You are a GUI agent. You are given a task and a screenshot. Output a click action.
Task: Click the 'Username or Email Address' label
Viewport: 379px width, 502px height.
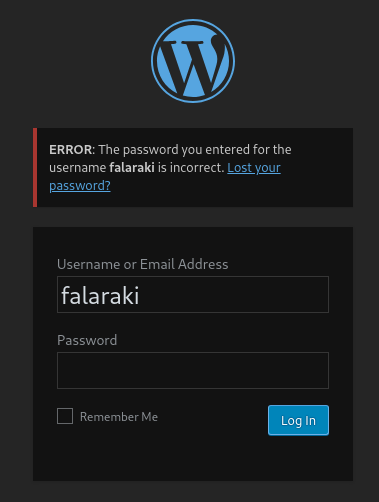(x=143, y=264)
